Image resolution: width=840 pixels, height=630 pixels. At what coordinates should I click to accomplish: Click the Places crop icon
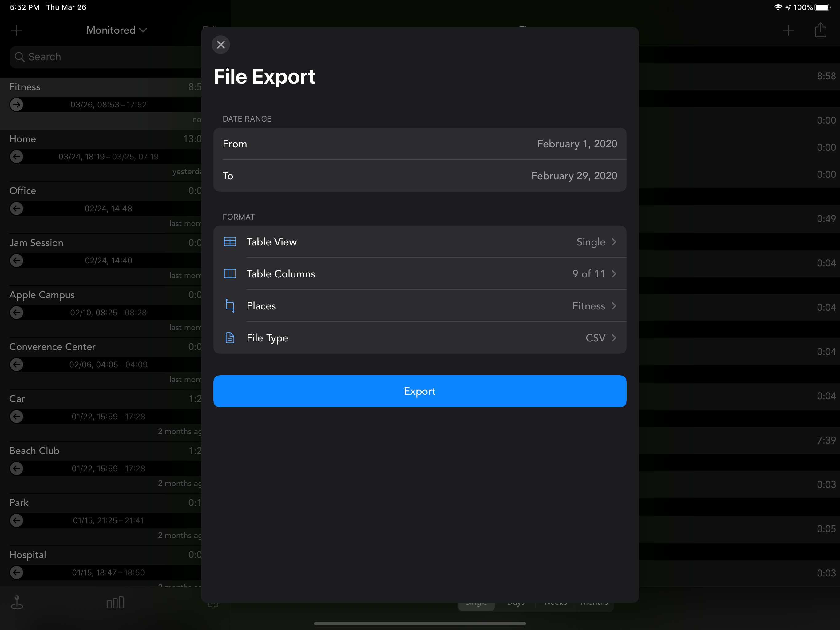[x=230, y=305]
